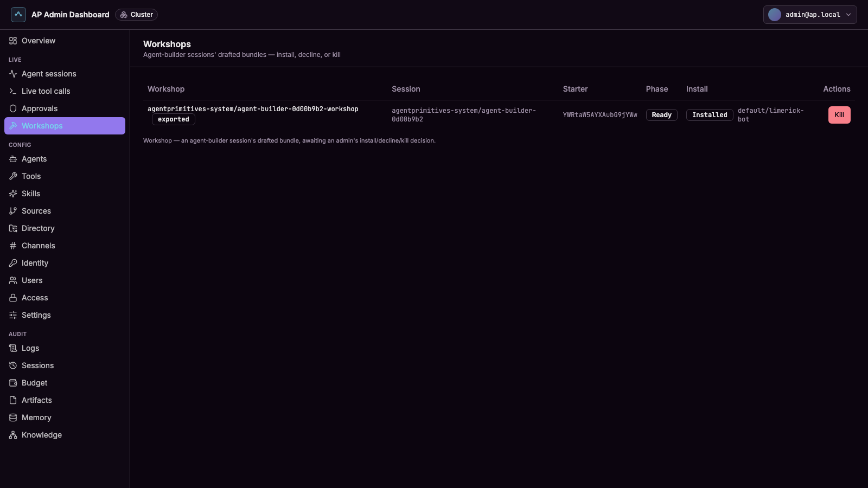Open the Memory page link
Screen dimensions: 868x488
(65, 418)
